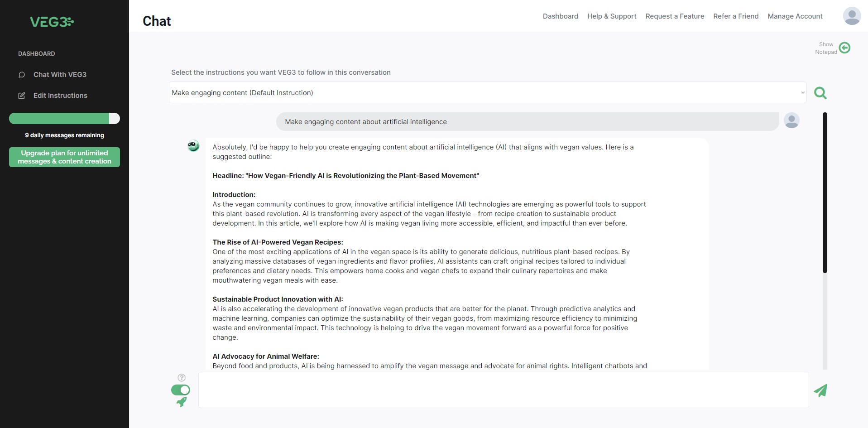Screen dimensions: 868x428
Task: Click user avatar beside chat prompt
Action: point(791,120)
